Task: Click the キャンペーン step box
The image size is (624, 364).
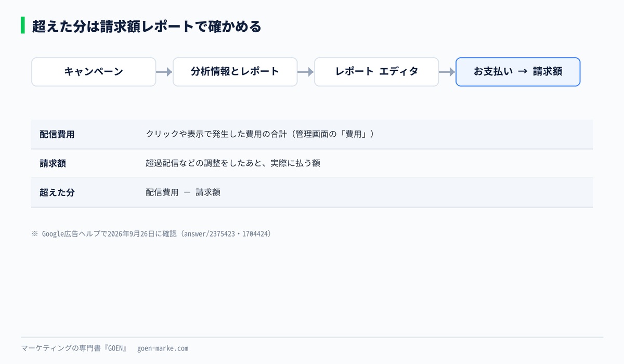Action: (94, 72)
